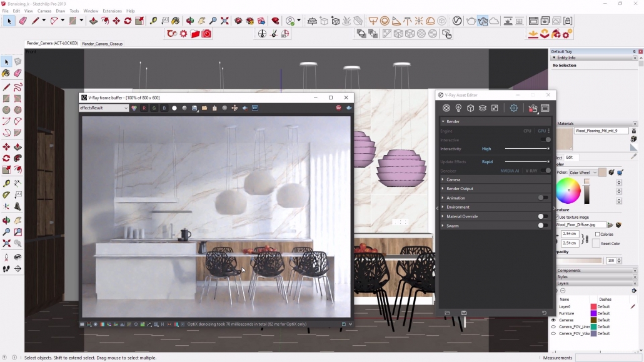Expand the Render Output section
The image size is (644, 362).
[x=442, y=188]
